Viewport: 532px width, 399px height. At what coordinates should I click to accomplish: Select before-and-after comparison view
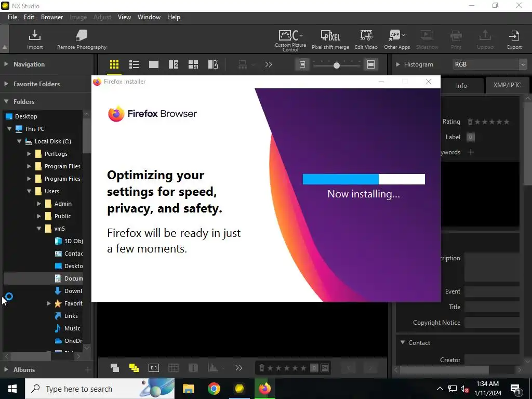point(212,64)
